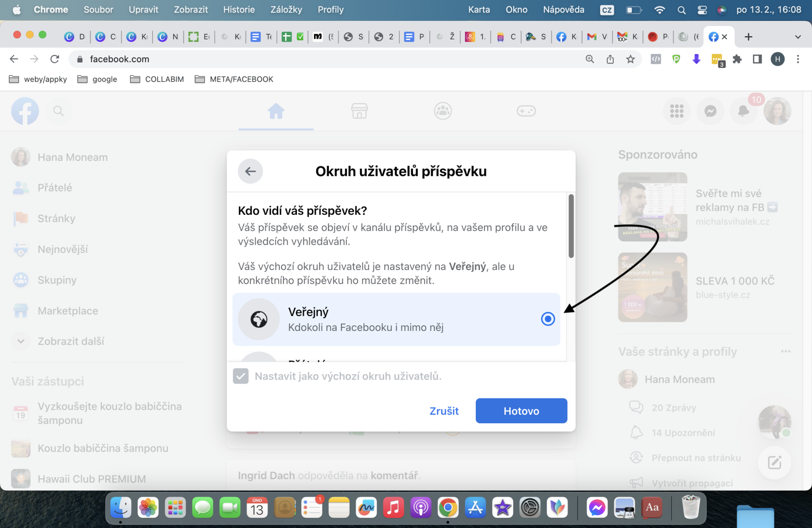The height and width of the screenshot is (528, 812).
Task: Open Spotlight search in the menu bar
Action: [x=682, y=10]
